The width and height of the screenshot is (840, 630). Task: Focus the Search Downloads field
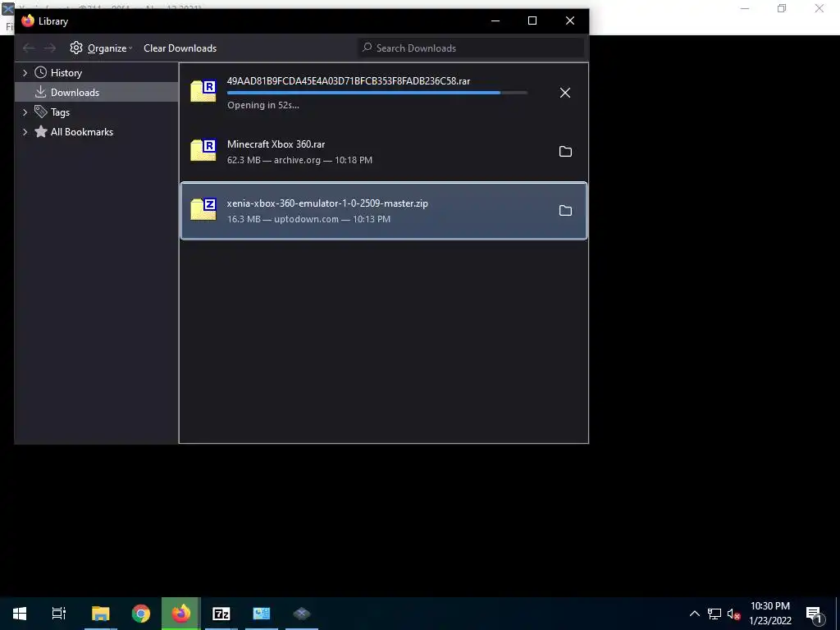472,48
